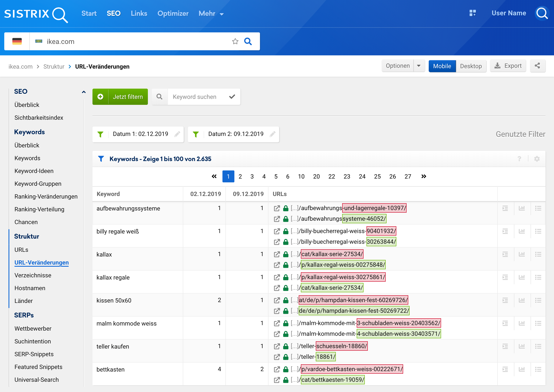
Task: Open the Optionen dropdown arrow
Action: [419, 66]
